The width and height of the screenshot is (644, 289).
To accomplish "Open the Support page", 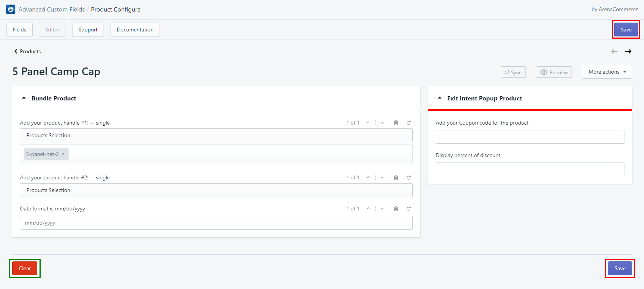I will (88, 30).
